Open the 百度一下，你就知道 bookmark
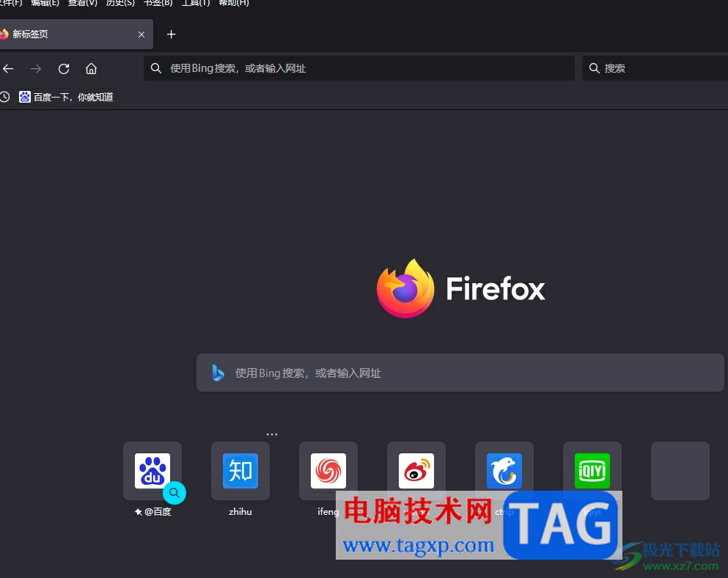The image size is (728, 578). tap(67, 97)
